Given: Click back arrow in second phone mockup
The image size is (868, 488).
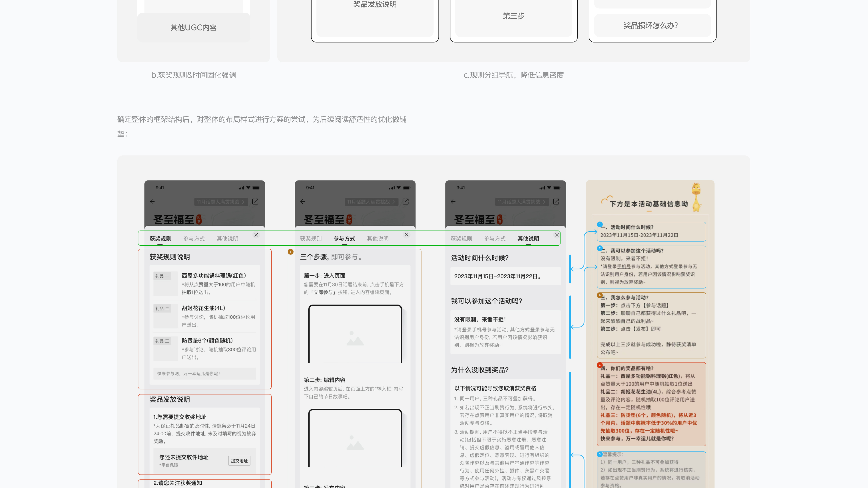Looking at the screenshot, I should pyautogui.click(x=303, y=201).
